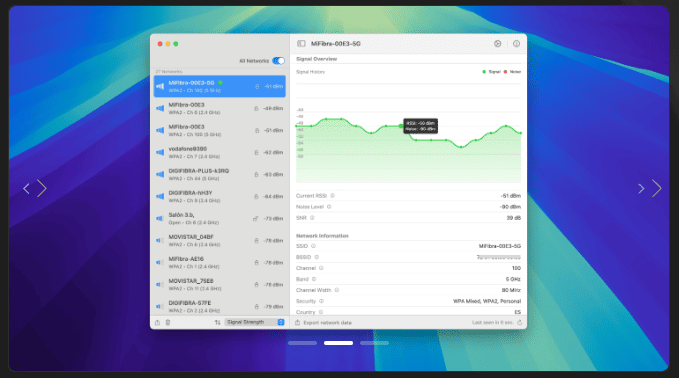Click the small left-pointing carousel chevron
Screen dimensions: 679x378
coord(26,188)
